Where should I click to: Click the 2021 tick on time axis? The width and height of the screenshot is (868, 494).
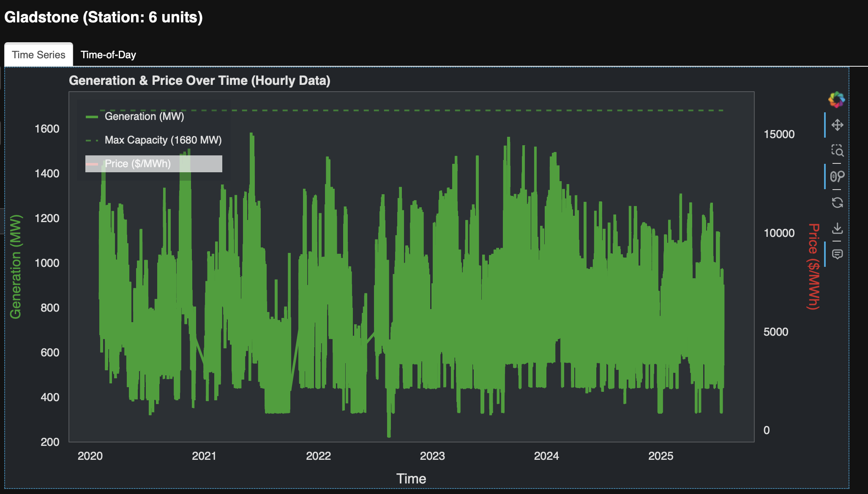point(204,456)
